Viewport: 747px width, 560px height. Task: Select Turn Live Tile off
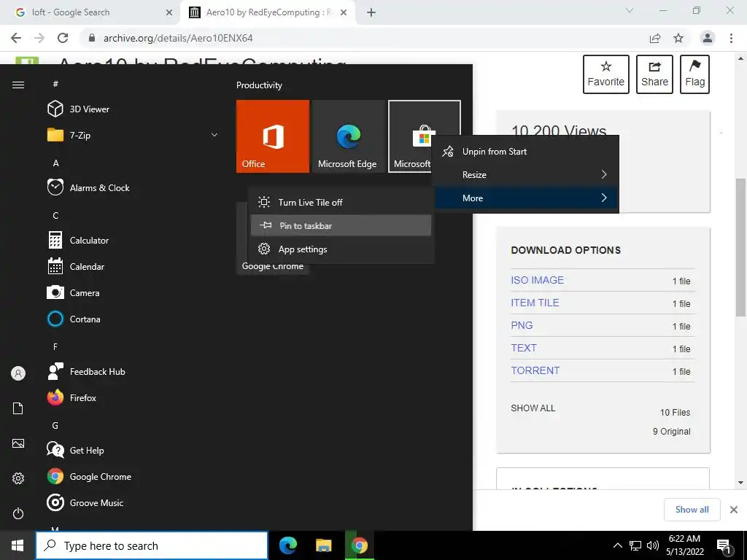coord(341,203)
